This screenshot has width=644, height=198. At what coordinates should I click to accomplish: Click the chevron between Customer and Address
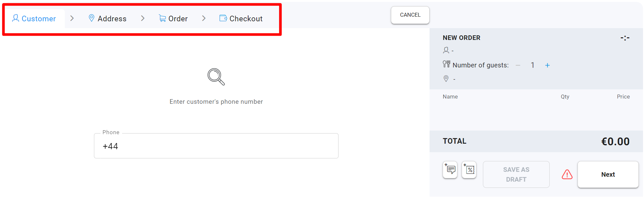pos(72,18)
